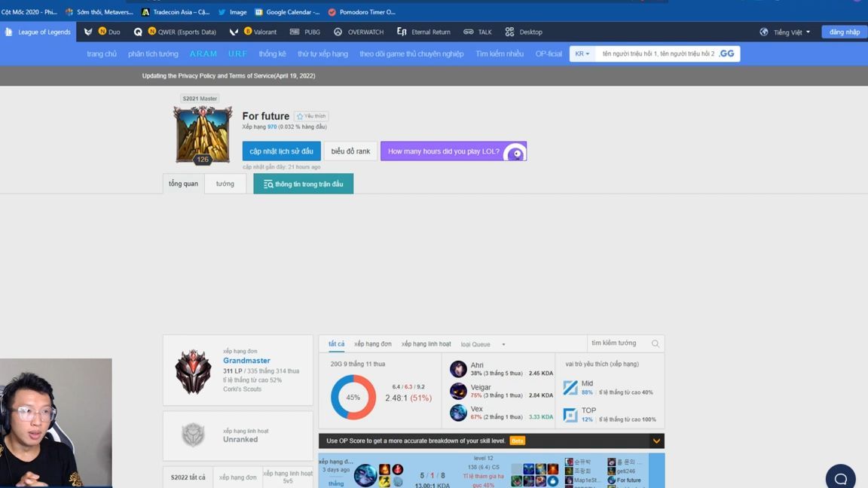Click the Grandmaster rank emblem

[194, 371]
